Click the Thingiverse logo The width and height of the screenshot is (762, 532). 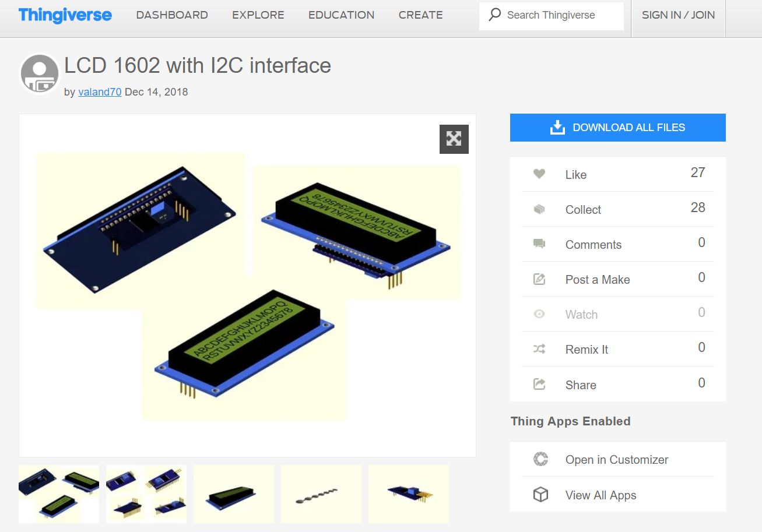click(65, 15)
